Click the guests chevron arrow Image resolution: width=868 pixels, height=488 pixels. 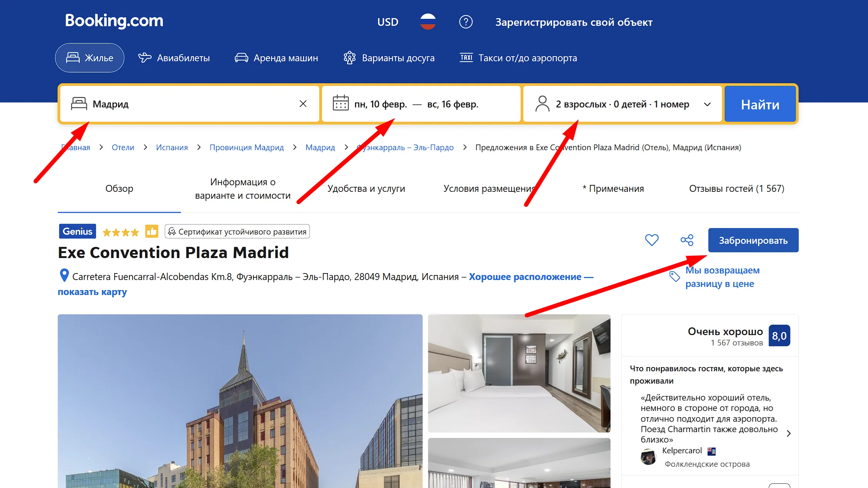[x=707, y=104]
